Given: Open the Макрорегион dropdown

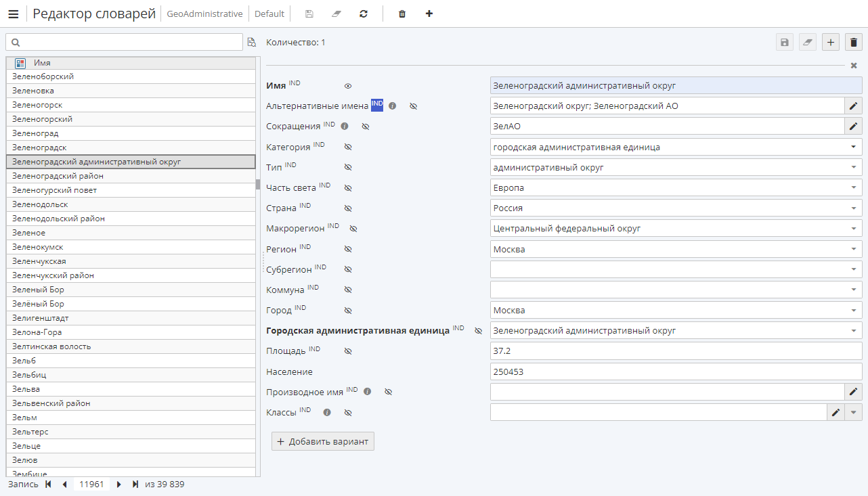Looking at the screenshot, I should coord(854,228).
